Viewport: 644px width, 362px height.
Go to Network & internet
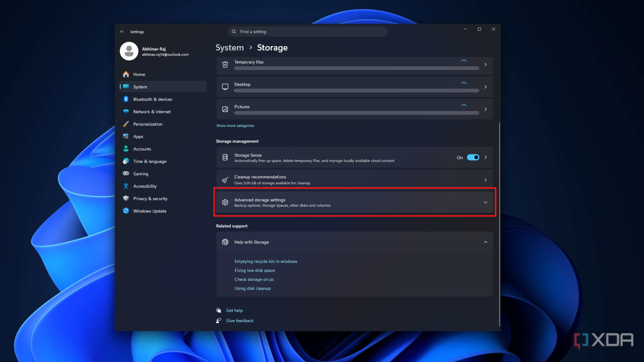(163, 111)
